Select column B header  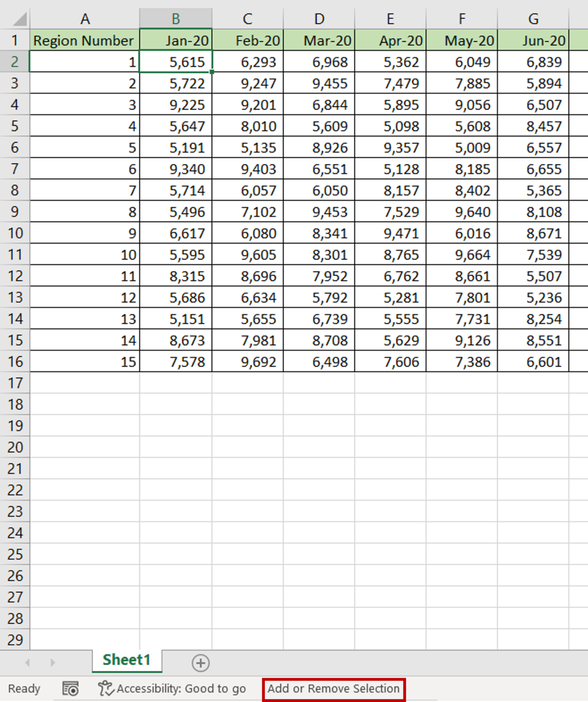pyautogui.click(x=176, y=18)
